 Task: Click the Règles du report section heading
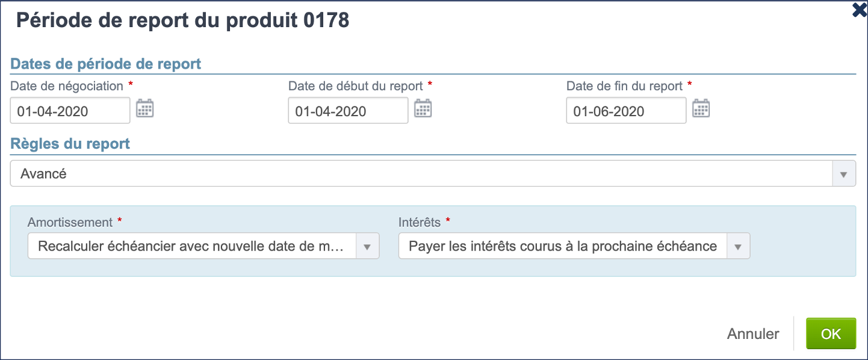pyautogui.click(x=70, y=144)
